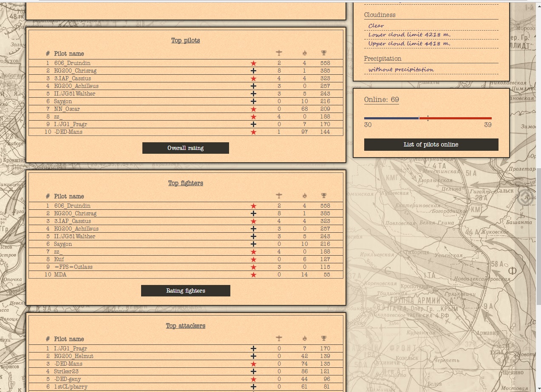541x392 pixels.
Task: Click the air kills plane icon in Top pilots header
Action: (279, 53)
